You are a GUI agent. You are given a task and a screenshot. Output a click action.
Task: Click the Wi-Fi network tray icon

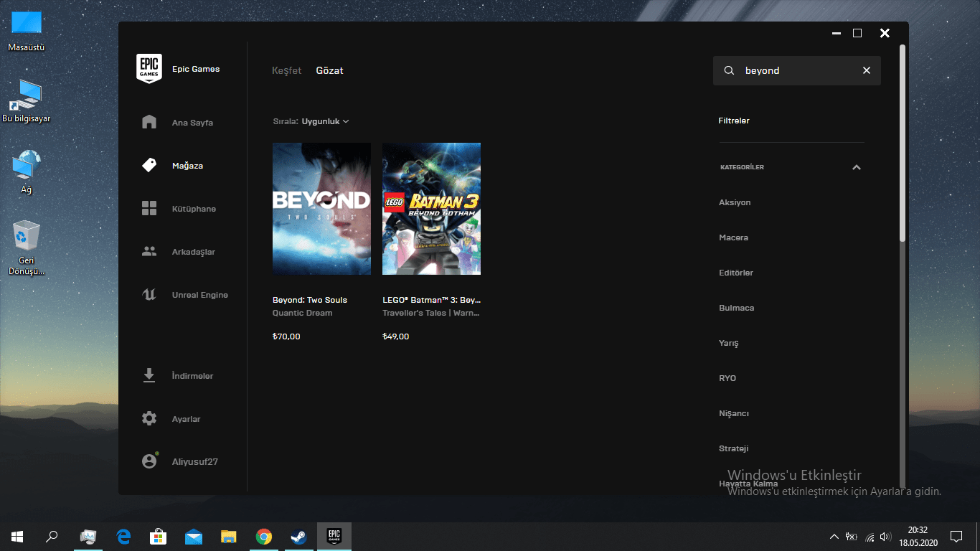click(870, 536)
